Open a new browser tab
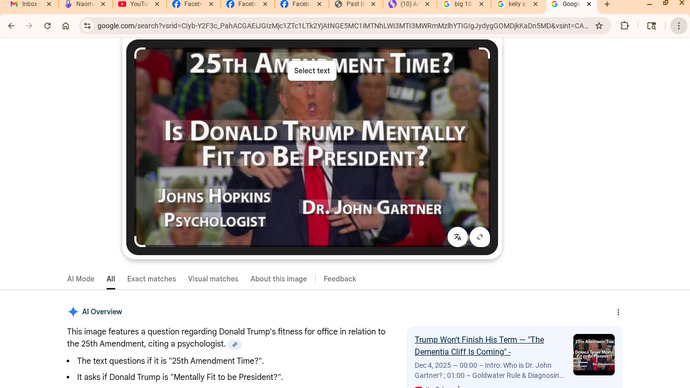Screen dimensions: 690x388 click(607, 4)
